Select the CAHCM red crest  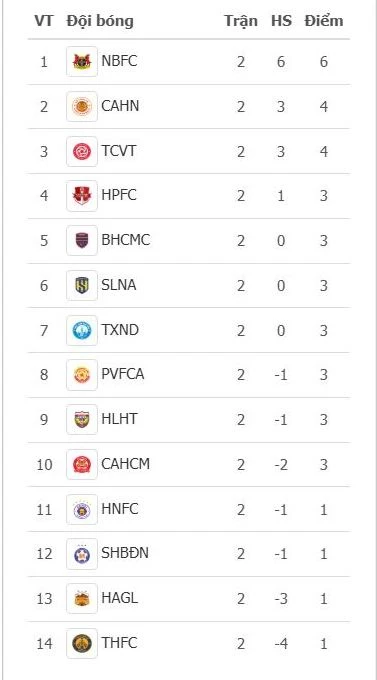pos(82,464)
